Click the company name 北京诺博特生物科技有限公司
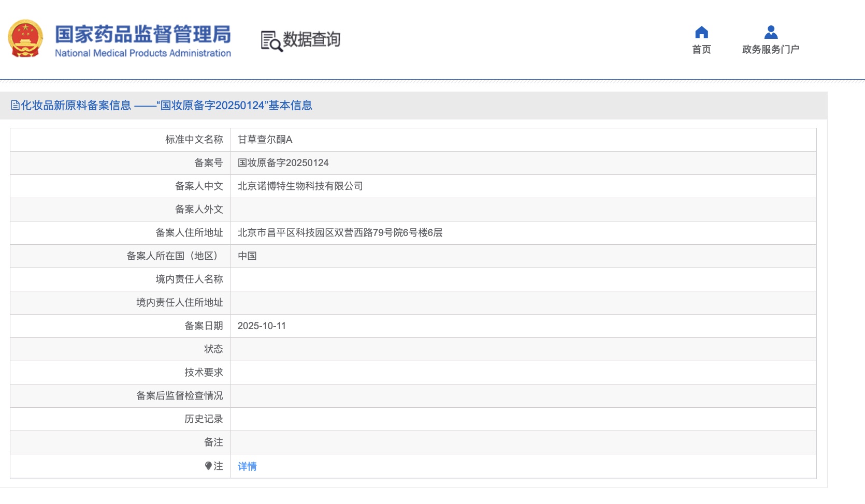The image size is (865, 504). pyautogui.click(x=300, y=186)
